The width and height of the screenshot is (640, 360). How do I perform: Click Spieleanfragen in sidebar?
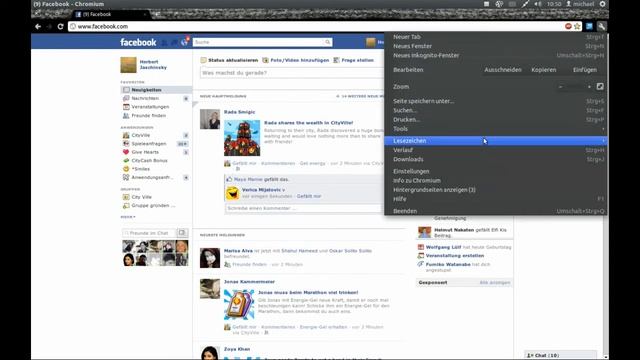point(149,144)
